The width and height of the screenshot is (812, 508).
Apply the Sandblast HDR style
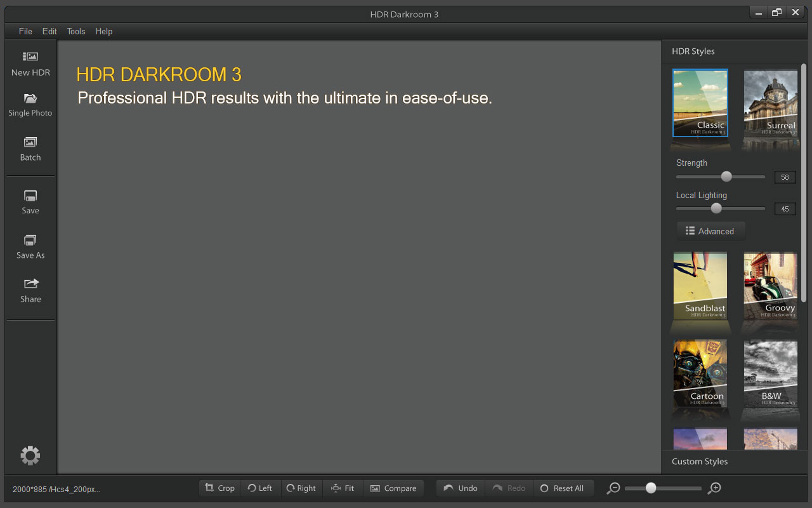(700, 286)
